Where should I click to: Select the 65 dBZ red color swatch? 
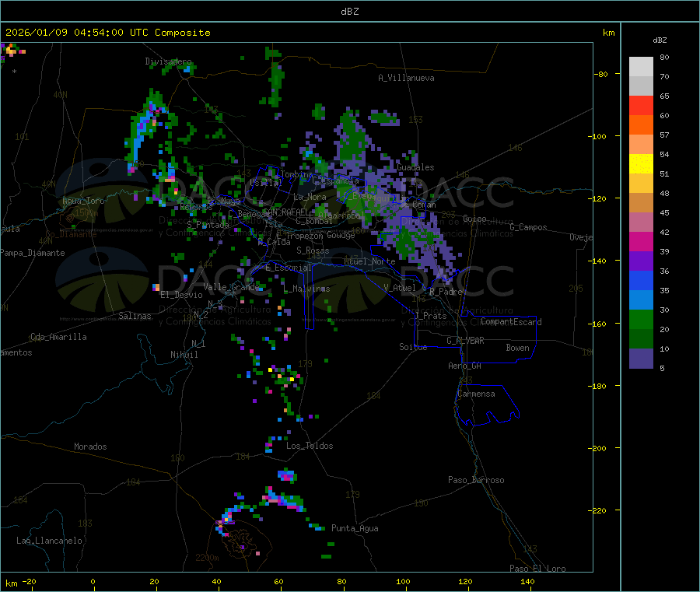(641, 105)
